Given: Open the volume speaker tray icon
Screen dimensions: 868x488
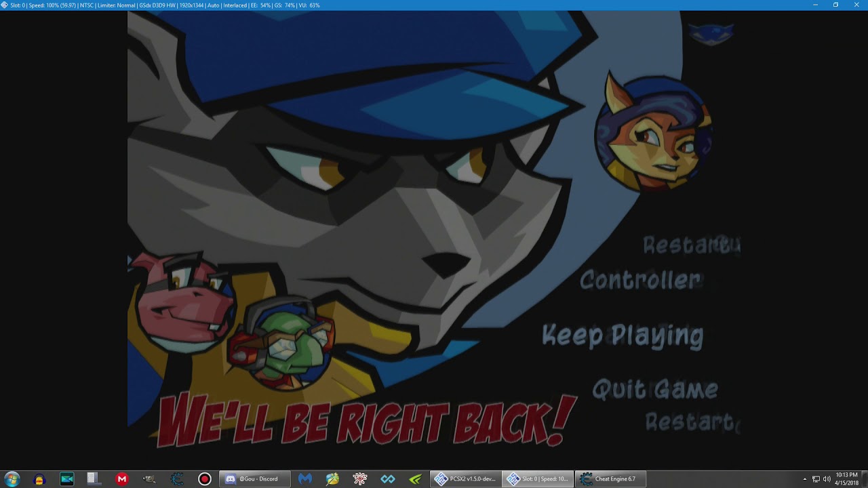Looking at the screenshot, I should [x=827, y=479].
